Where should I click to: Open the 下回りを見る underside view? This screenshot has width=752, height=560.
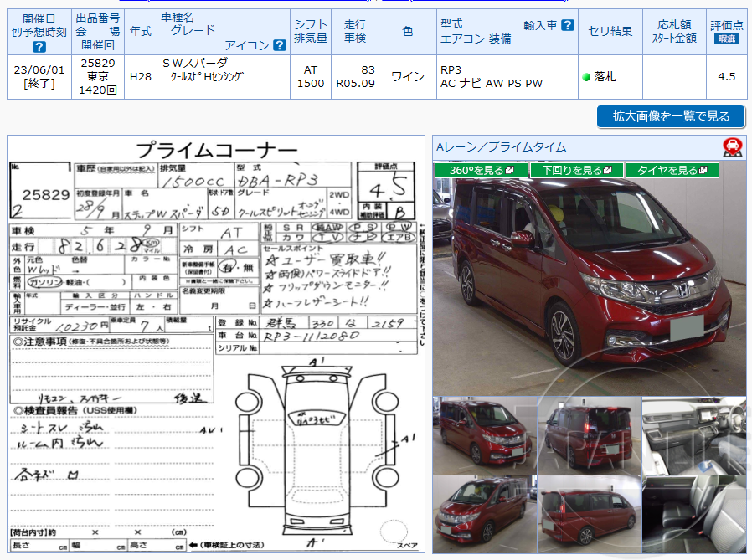click(x=578, y=169)
